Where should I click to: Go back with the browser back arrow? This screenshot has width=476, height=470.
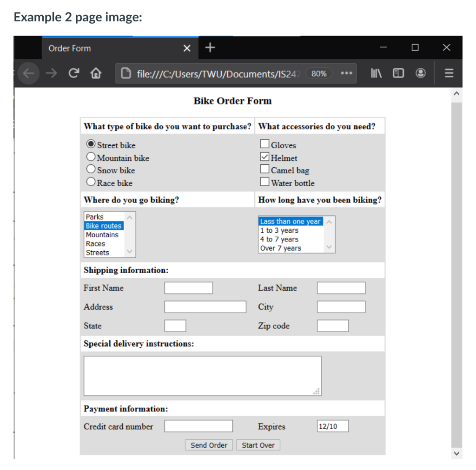(28, 73)
